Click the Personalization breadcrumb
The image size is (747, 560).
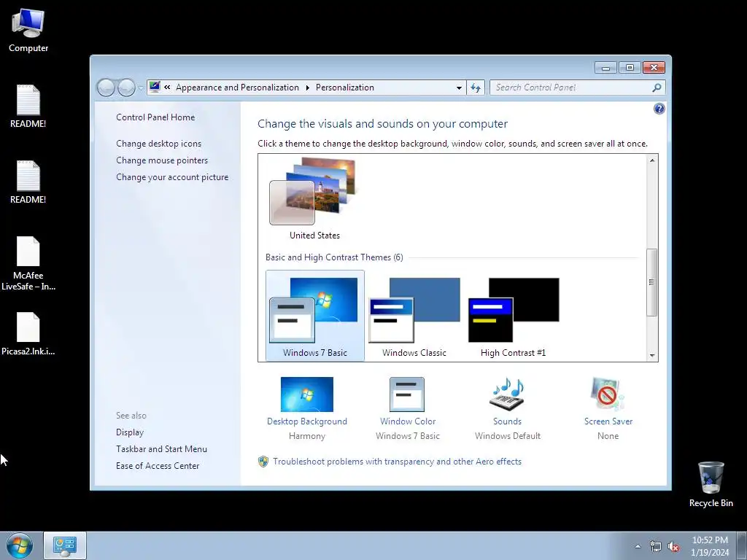345,87
